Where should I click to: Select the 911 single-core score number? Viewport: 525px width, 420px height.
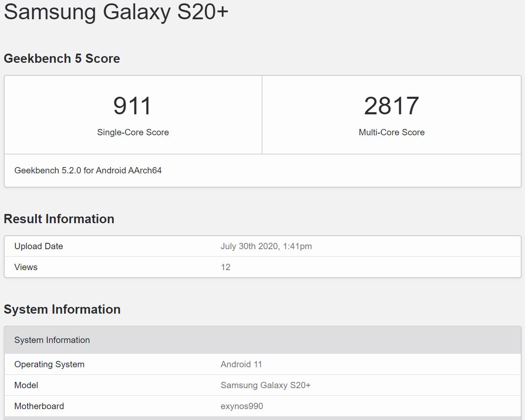pyautogui.click(x=132, y=106)
